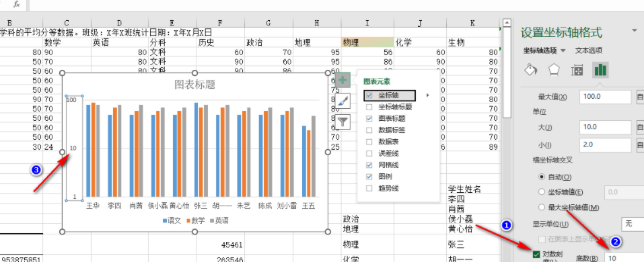The image size is (644, 262).
Task: Toggle the 图例 checkbox
Action: tap(369, 176)
